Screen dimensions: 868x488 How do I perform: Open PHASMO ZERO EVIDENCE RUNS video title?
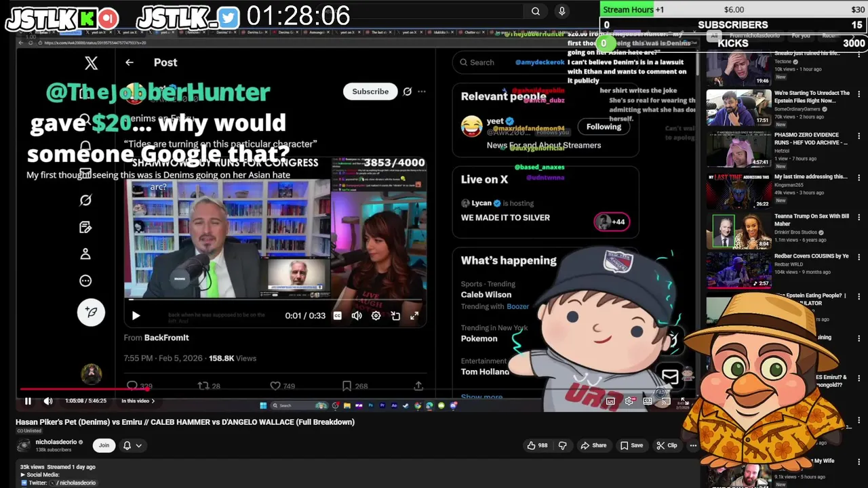(x=811, y=139)
